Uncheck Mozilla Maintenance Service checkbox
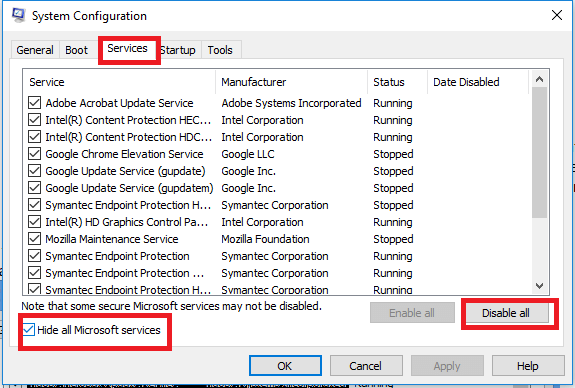 34,239
